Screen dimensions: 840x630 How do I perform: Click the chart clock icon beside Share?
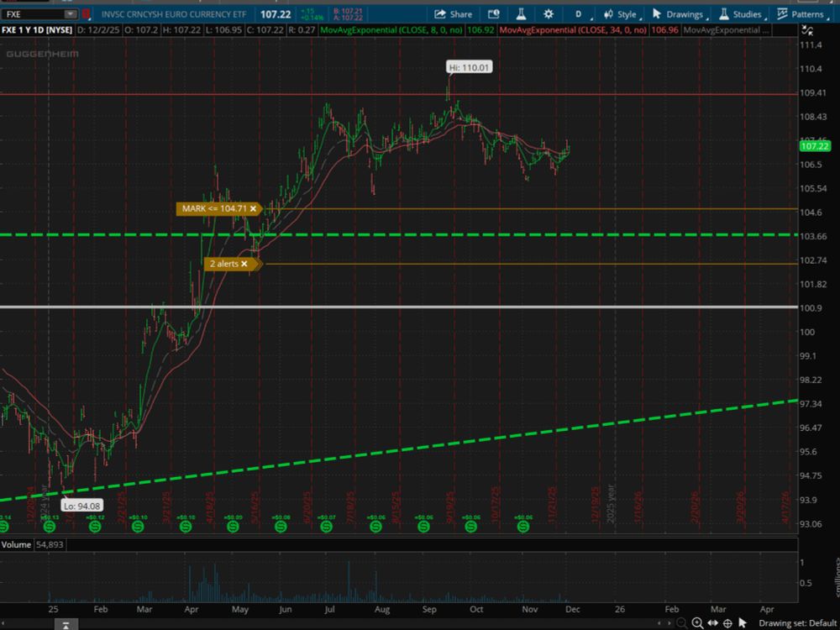[493, 14]
